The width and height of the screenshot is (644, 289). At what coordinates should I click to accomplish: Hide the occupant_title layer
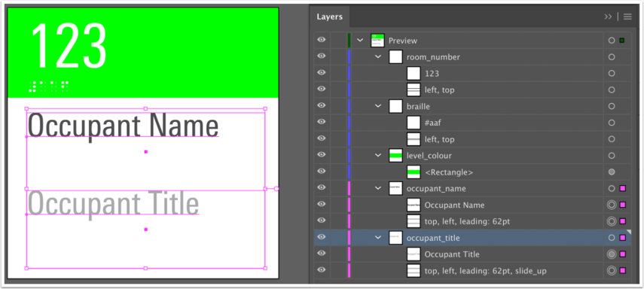[322, 237]
